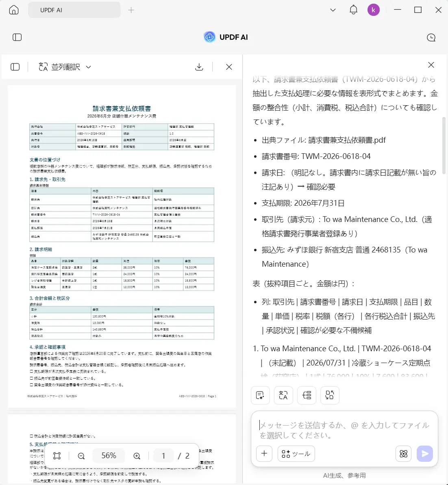Toggle the sidebar panel icon below home
The height and width of the screenshot is (485, 448).
(x=17, y=37)
